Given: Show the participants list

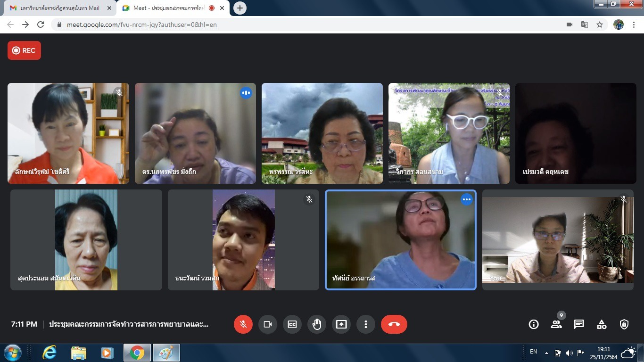Looking at the screenshot, I should [556, 324].
